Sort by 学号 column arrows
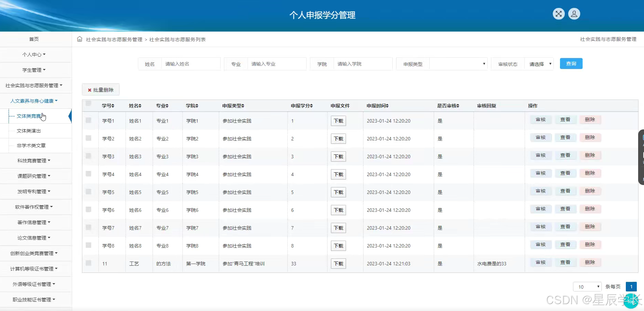The width and height of the screenshot is (644, 311). [x=113, y=106]
